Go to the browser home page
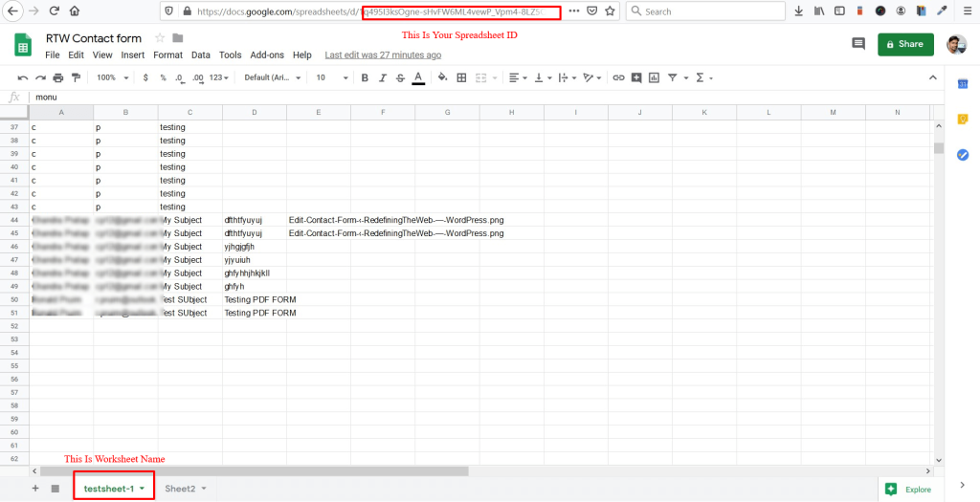 75,11
